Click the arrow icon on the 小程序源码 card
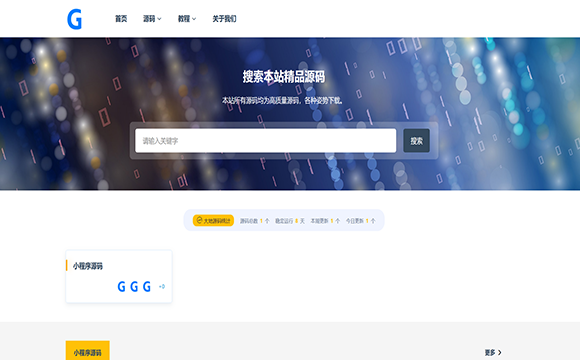The image size is (580, 360). point(162,286)
